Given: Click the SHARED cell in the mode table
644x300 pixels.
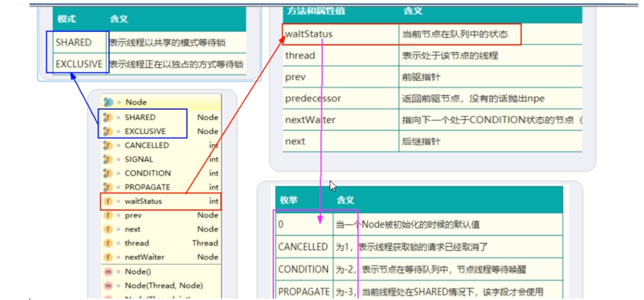Looking at the screenshot, I should (x=74, y=42).
